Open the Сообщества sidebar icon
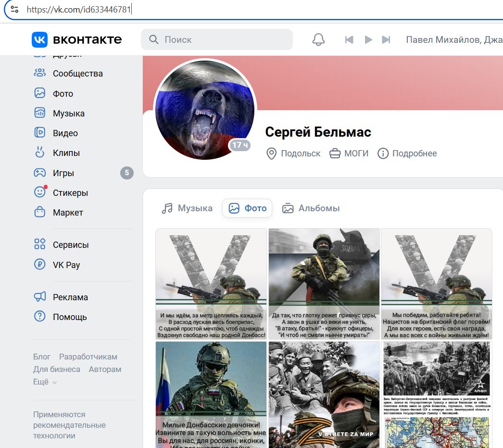503x448 pixels. point(40,73)
